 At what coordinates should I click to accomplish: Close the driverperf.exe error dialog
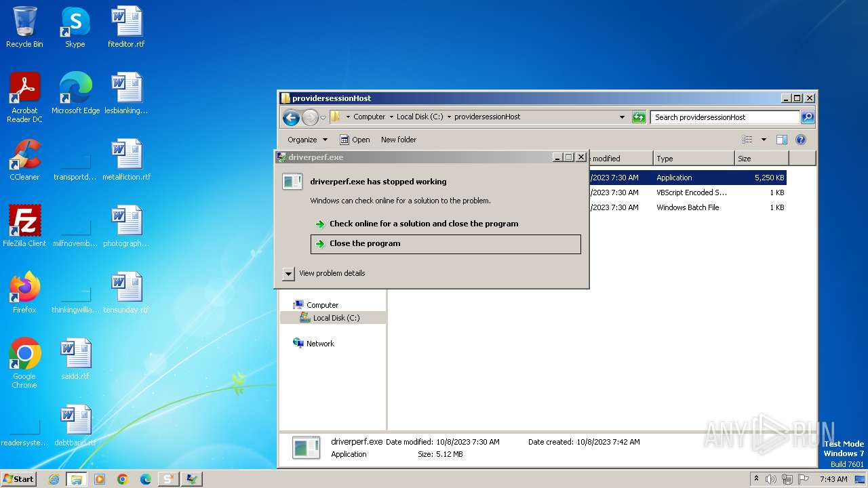coord(581,157)
